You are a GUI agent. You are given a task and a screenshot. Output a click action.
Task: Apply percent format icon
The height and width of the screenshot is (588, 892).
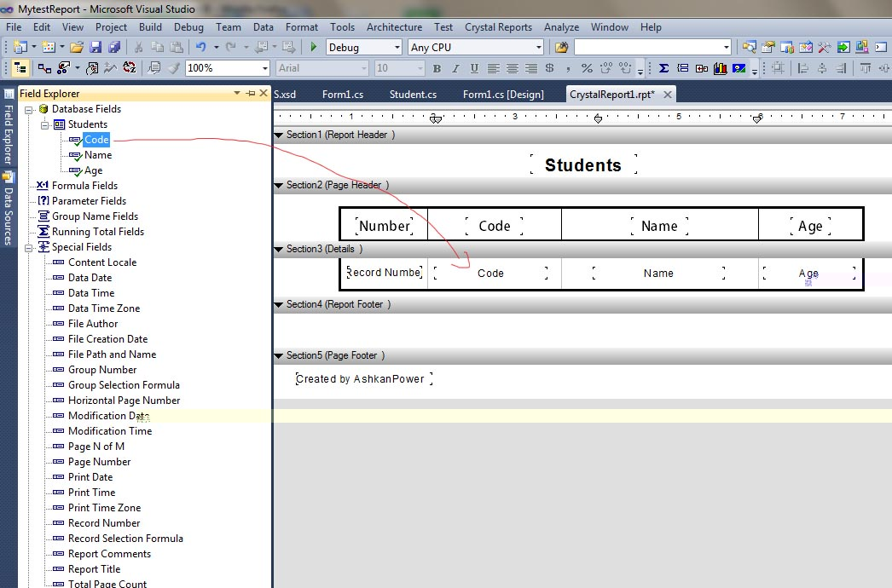coord(587,68)
